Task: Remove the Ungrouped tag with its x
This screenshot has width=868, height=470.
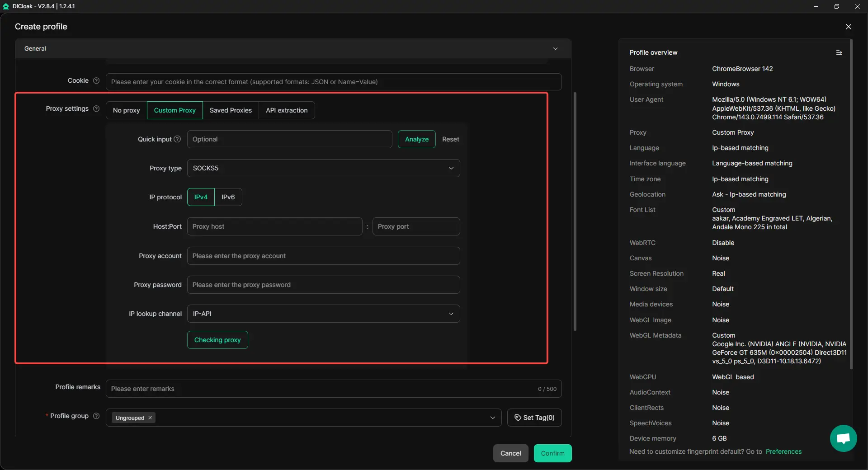Action: click(x=150, y=418)
